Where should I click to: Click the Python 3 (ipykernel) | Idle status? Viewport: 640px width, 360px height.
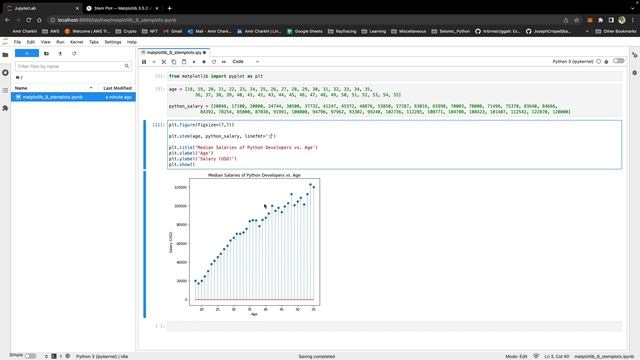102,356
